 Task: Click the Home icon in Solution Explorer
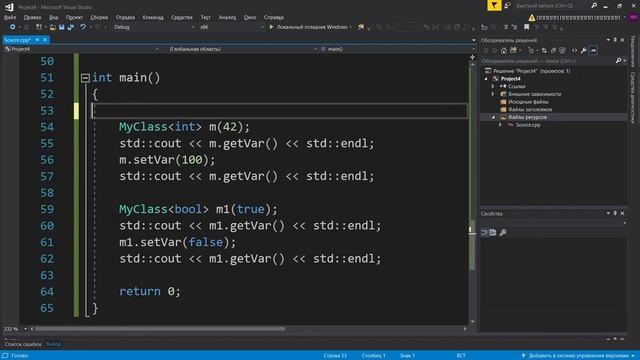pyautogui.click(x=504, y=50)
